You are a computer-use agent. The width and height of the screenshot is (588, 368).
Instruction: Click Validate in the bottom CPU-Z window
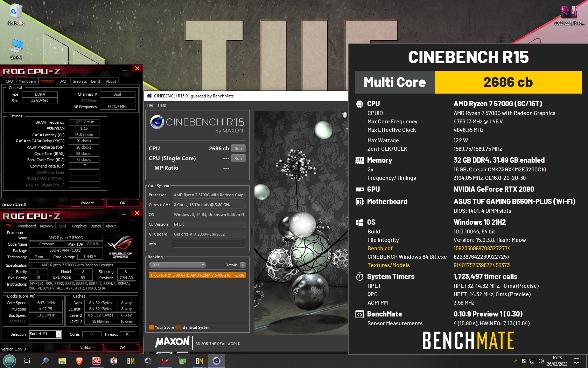87,348
